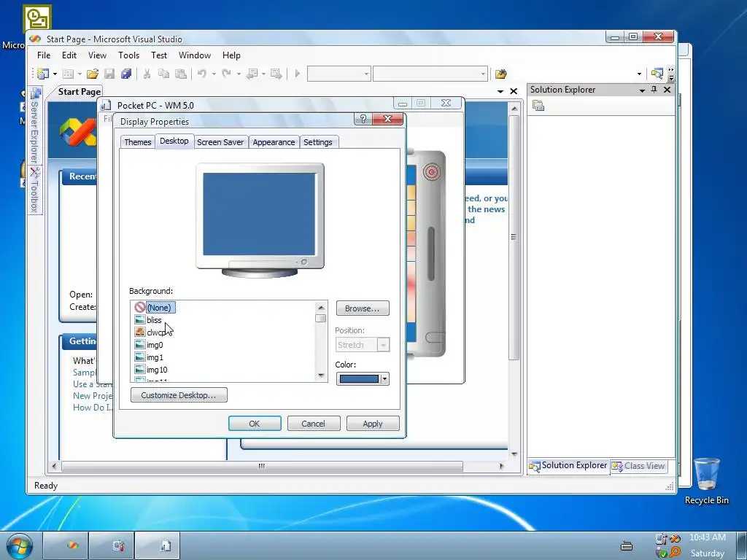Click the Apply button

pos(373,424)
